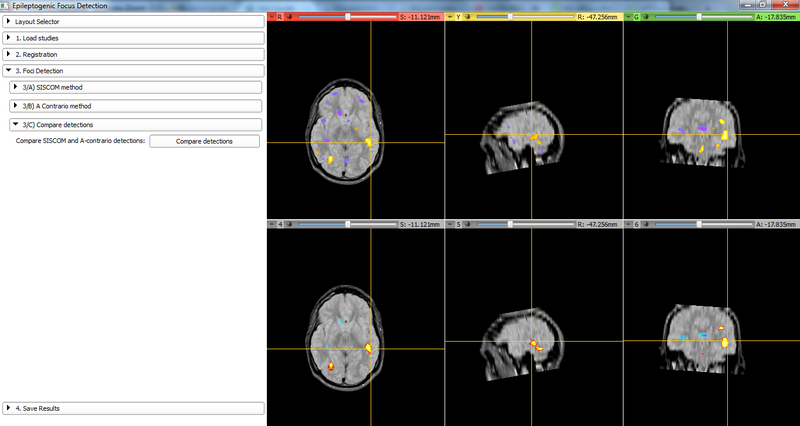Click the pin icon in red slice view
This screenshot has height=426, width=800.
pyautogui.click(x=273, y=17)
